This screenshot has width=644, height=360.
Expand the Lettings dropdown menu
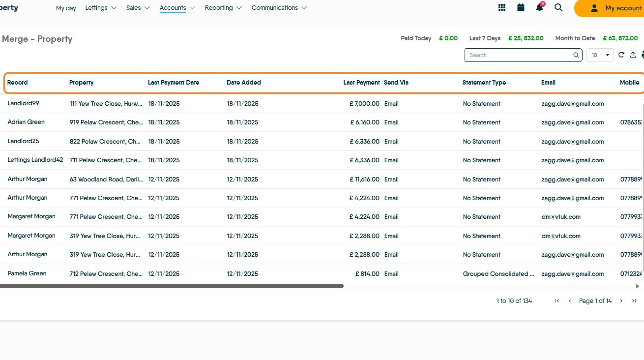click(101, 8)
